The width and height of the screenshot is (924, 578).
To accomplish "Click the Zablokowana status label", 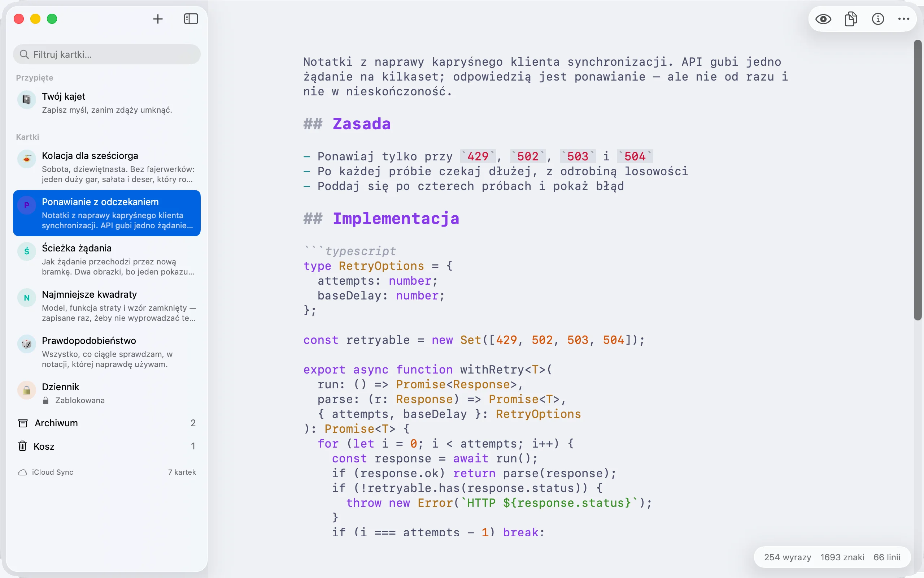I will tap(80, 400).
